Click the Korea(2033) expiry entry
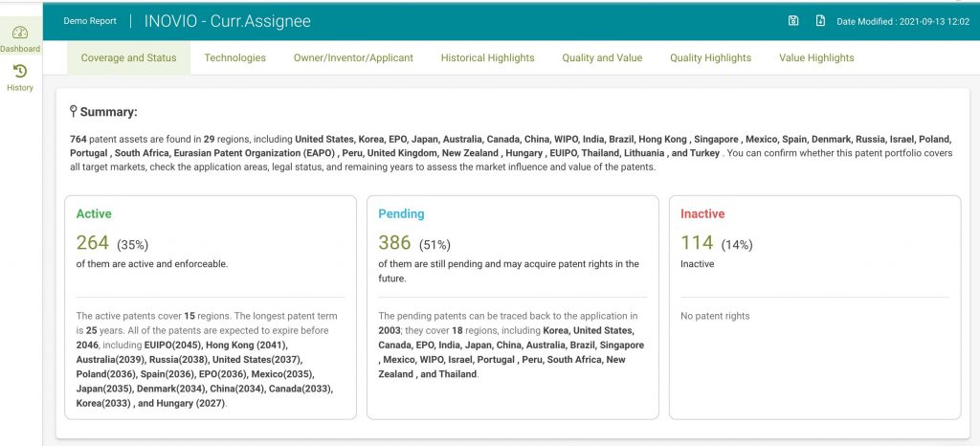Image resolution: width=980 pixels, height=446 pixels. [103, 404]
